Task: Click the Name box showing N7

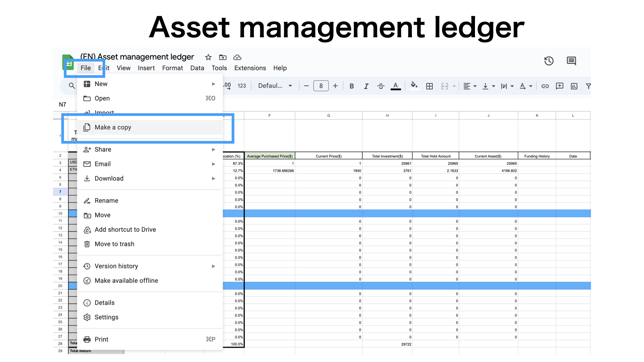Action: (63, 105)
